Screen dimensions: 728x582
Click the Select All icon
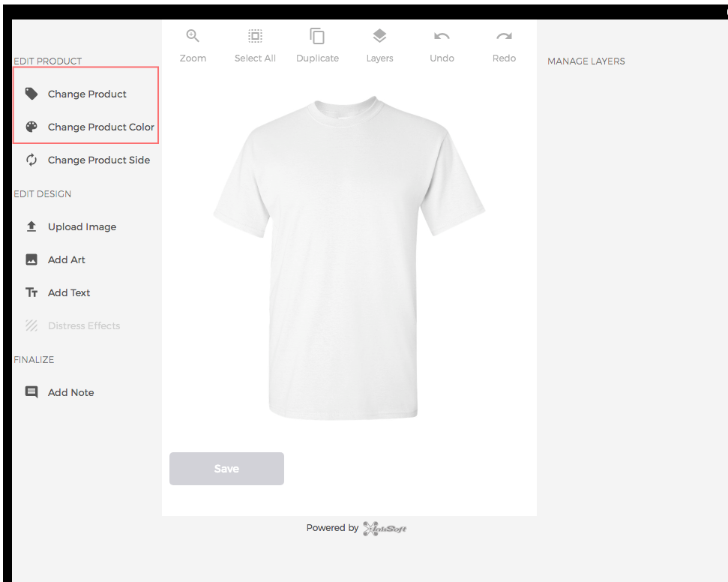[x=255, y=35]
